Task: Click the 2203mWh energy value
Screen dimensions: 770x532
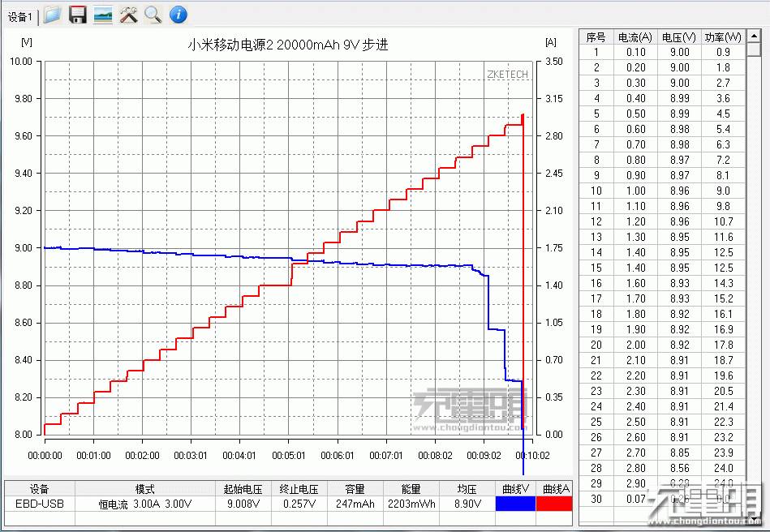Action: [x=411, y=504]
